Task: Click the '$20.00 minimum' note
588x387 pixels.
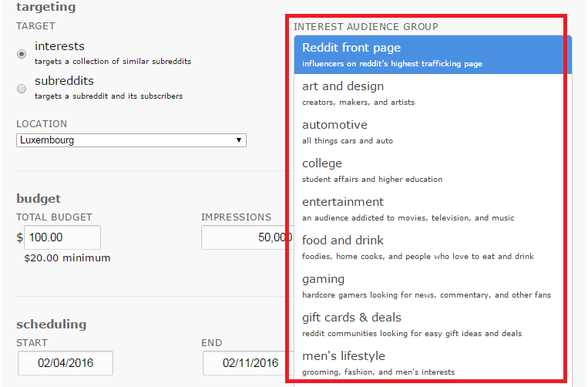Action: (x=67, y=258)
